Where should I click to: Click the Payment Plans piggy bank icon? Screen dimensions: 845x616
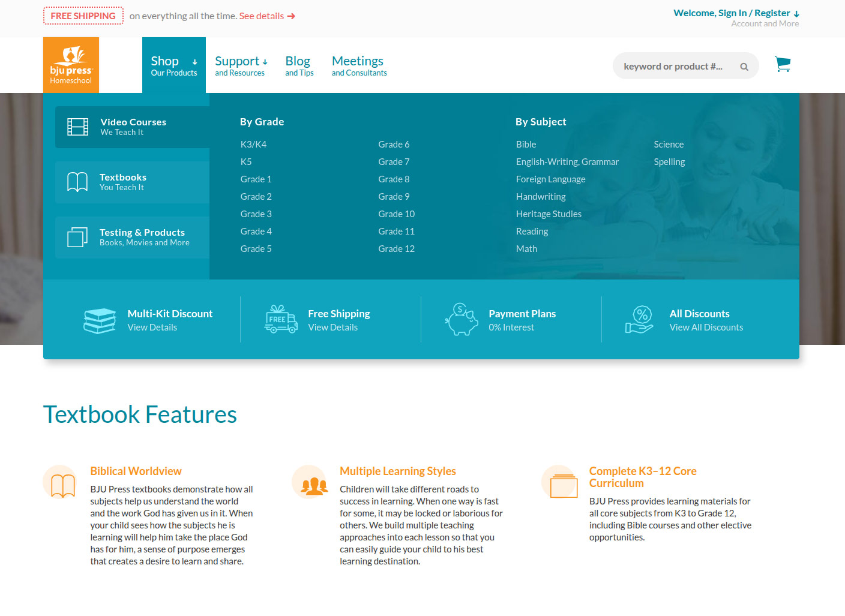coord(462,319)
